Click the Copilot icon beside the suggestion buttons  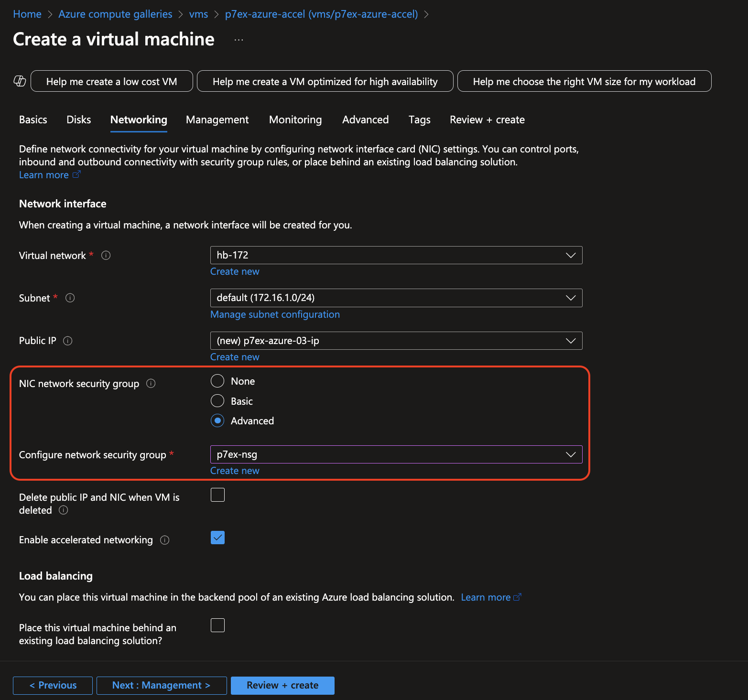tap(20, 81)
